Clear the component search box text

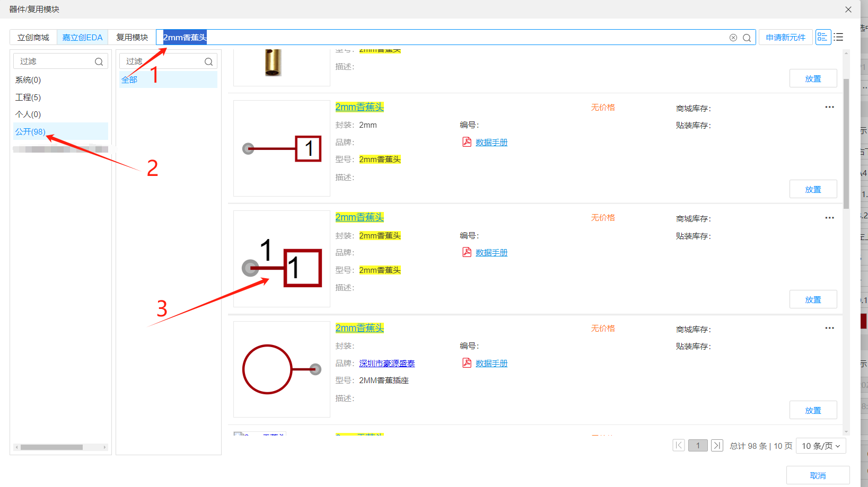[733, 38]
